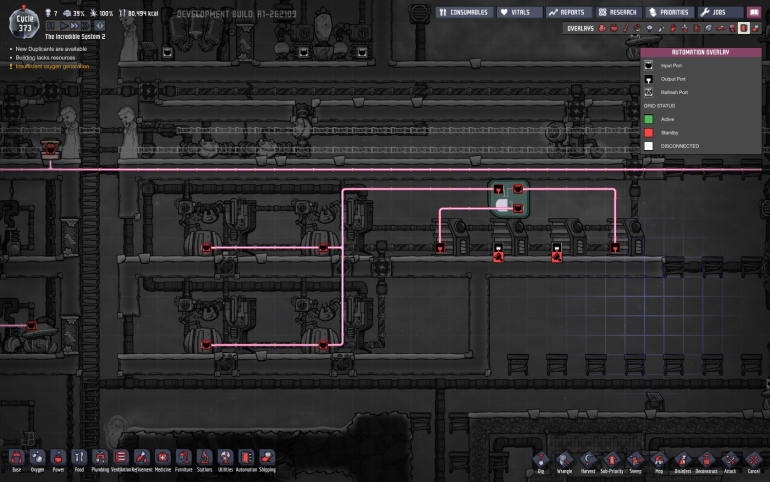Toggle the red alert button
The height and width of the screenshot is (482, 770).
point(100,26)
